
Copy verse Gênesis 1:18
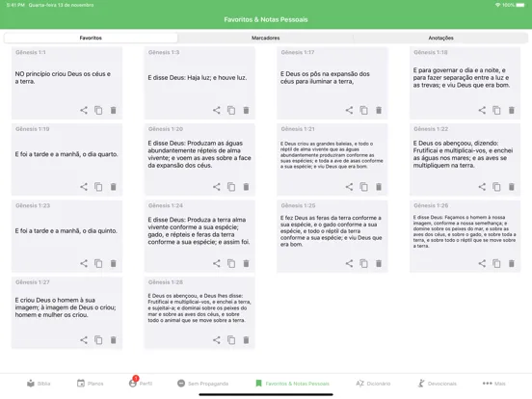click(x=496, y=110)
